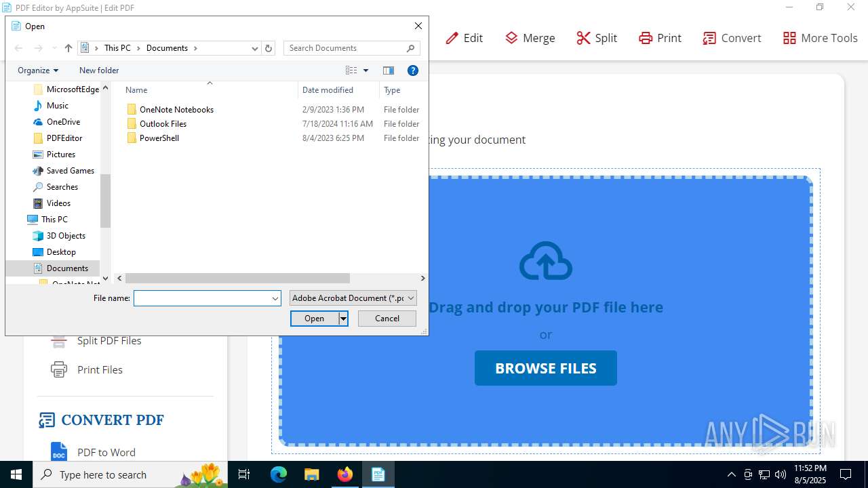Screen dimensions: 868x488
Task: Select Videos in navigation tree
Action: [x=58, y=203]
